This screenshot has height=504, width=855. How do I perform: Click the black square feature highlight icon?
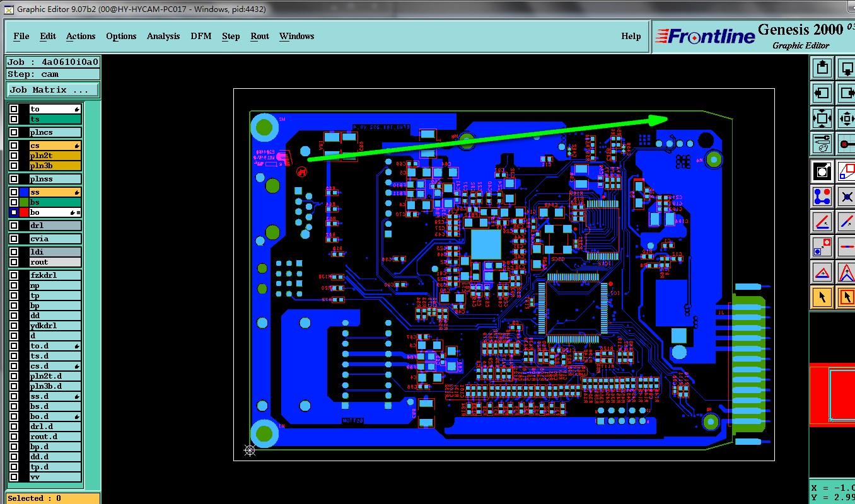(x=822, y=171)
